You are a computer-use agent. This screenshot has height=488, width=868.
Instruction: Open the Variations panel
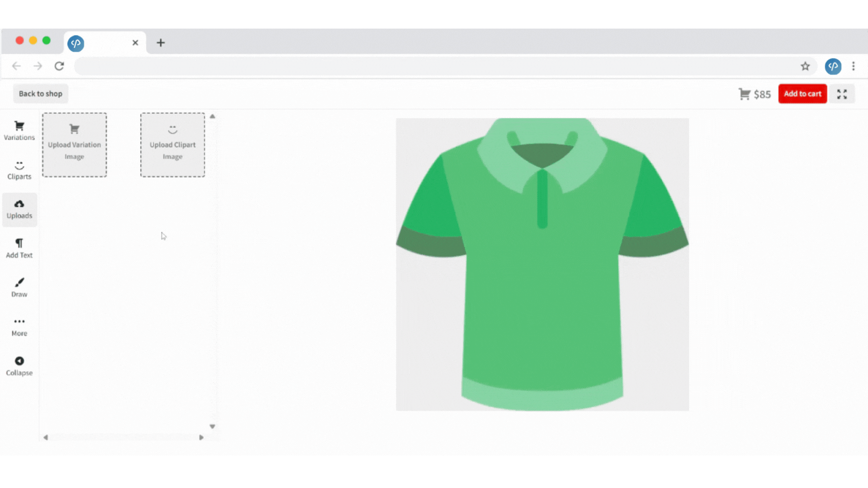(19, 131)
